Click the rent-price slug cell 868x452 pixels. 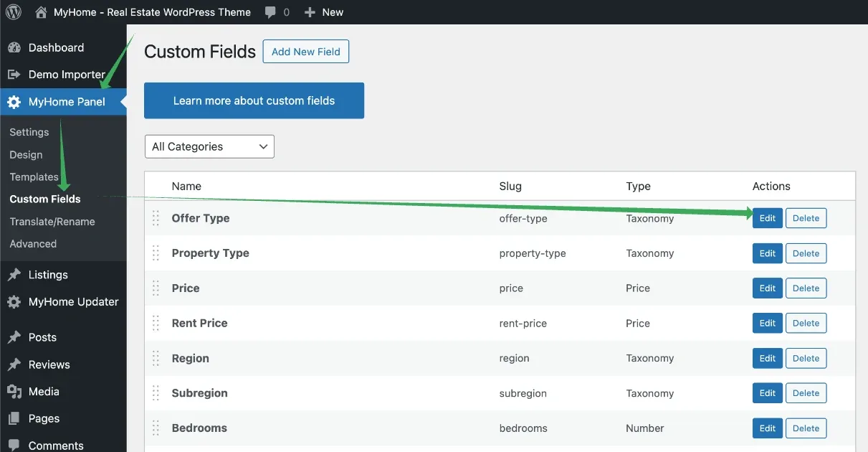click(523, 323)
